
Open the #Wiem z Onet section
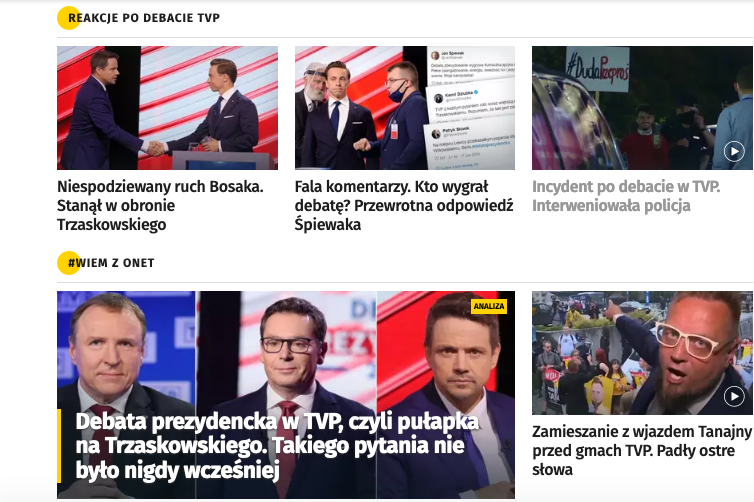click(111, 263)
